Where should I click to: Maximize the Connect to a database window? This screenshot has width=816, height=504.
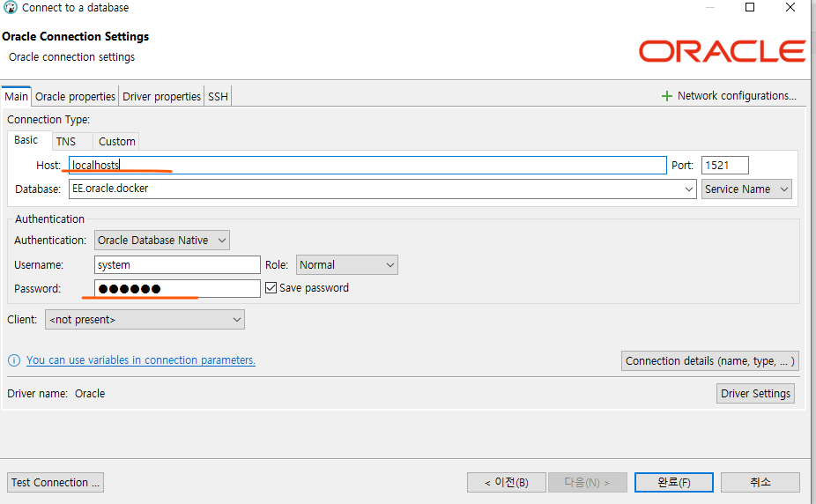click(750, 7)
